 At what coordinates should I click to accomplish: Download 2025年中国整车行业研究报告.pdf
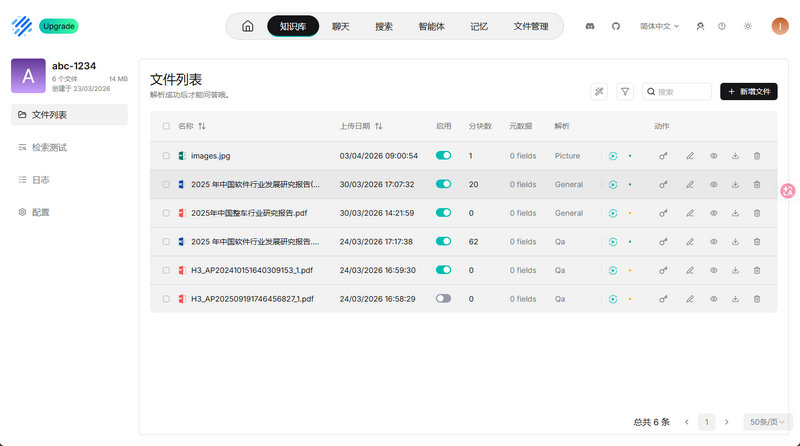point(735,213)
